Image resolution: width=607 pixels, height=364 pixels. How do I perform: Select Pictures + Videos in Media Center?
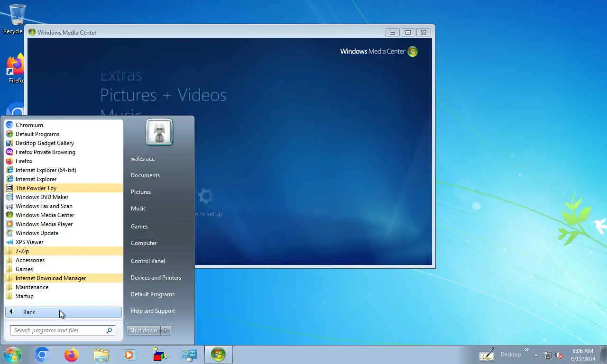click(163, 95)
